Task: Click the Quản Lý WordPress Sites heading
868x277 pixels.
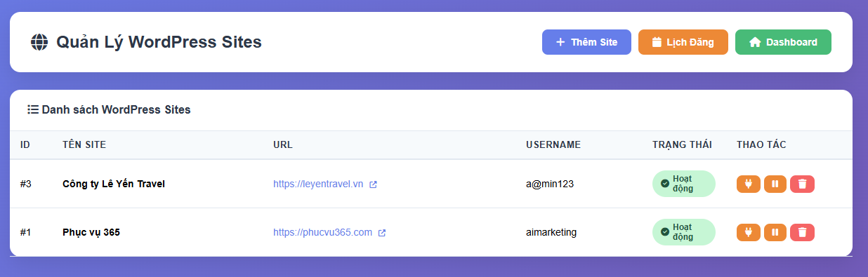Action: click(159, 42)
